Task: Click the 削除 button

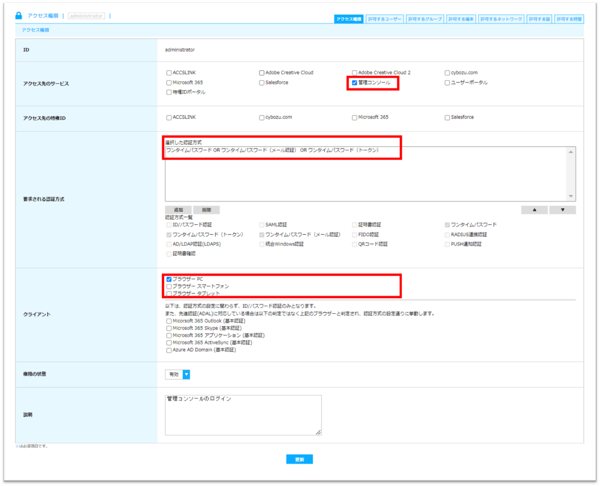Action: (x=207, y=210)
